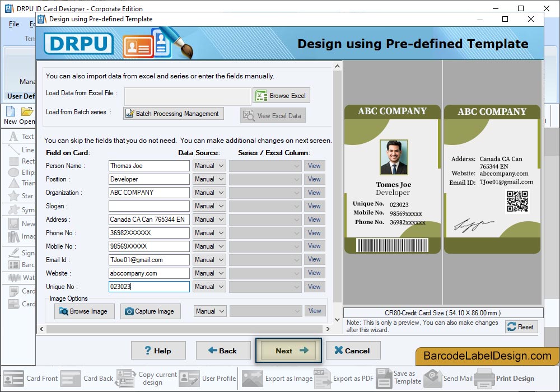The image size is (560, 392).
Task: Open Person Name data source dropdown
Action: coord(209,166)
